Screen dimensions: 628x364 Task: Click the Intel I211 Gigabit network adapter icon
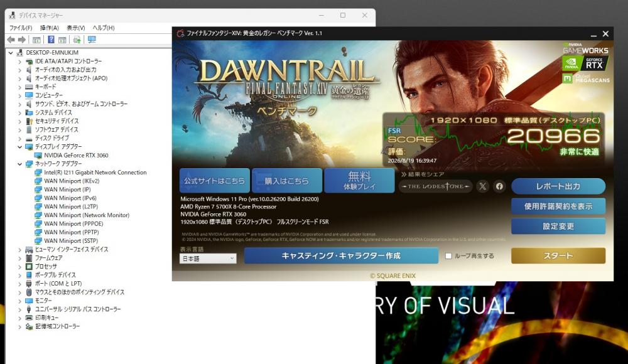point(38,173)
